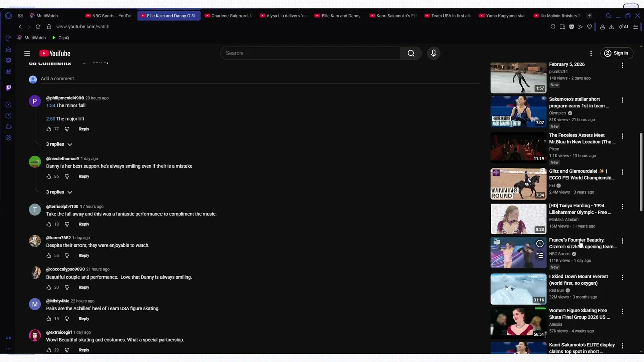Open browser sidebar settings gear
This screenshot has height=362, width=644.
(8, 138)
